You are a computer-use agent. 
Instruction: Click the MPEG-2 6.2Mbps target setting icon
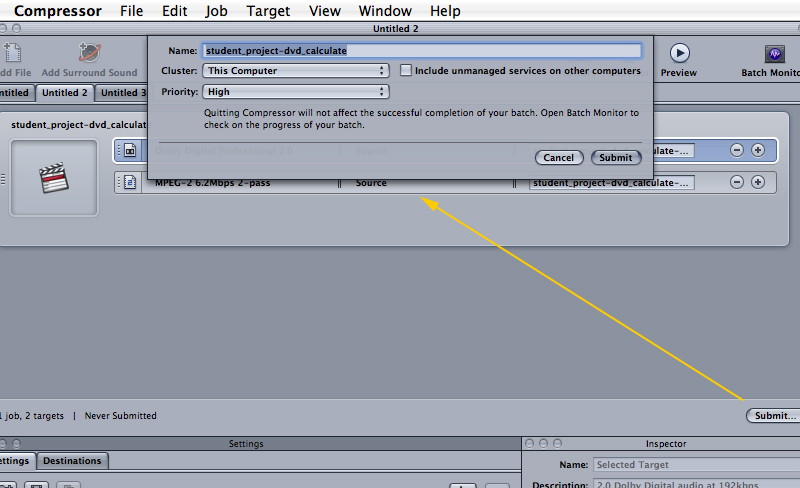pyautogui.click(x=130, y=182)
